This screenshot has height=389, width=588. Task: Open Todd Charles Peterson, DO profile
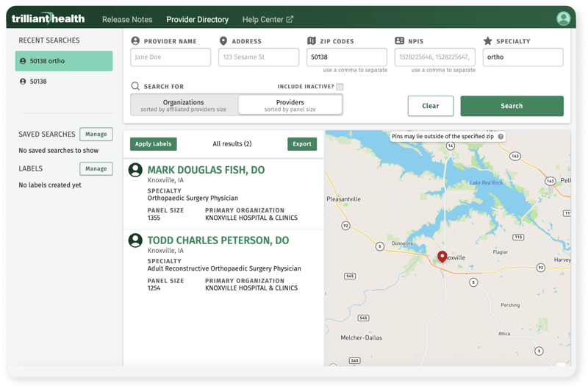tap(218, 240)
